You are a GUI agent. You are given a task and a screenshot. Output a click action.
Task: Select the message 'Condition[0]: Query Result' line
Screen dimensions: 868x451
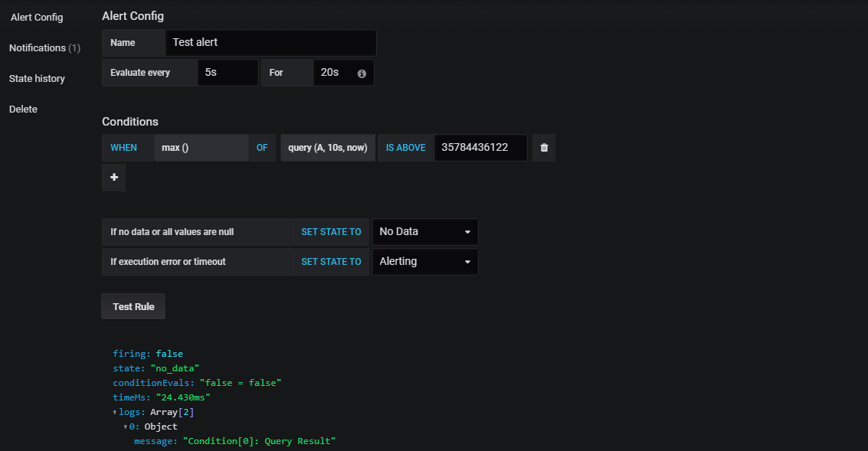click(234, 441)
